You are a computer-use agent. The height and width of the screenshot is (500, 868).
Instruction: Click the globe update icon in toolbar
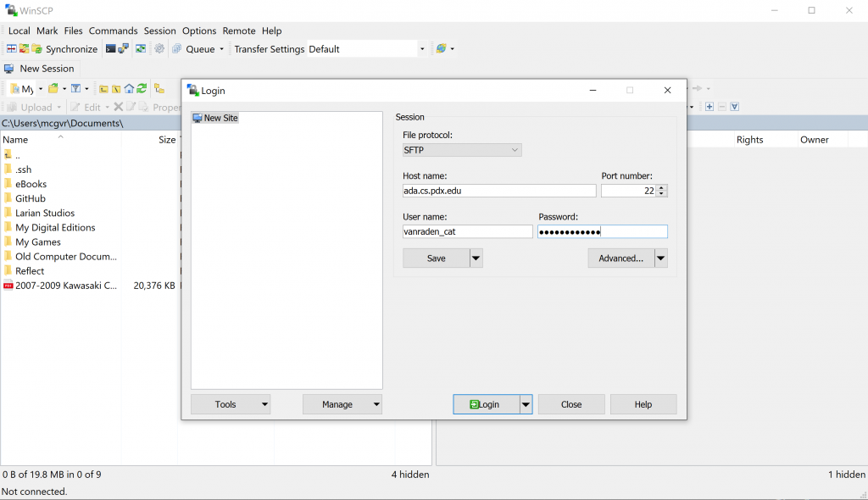441,48
